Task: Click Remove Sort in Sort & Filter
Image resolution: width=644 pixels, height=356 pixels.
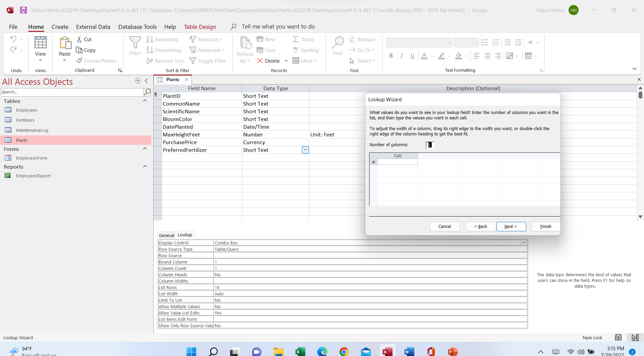Action: pyautogui.click(x=165, y=61)
